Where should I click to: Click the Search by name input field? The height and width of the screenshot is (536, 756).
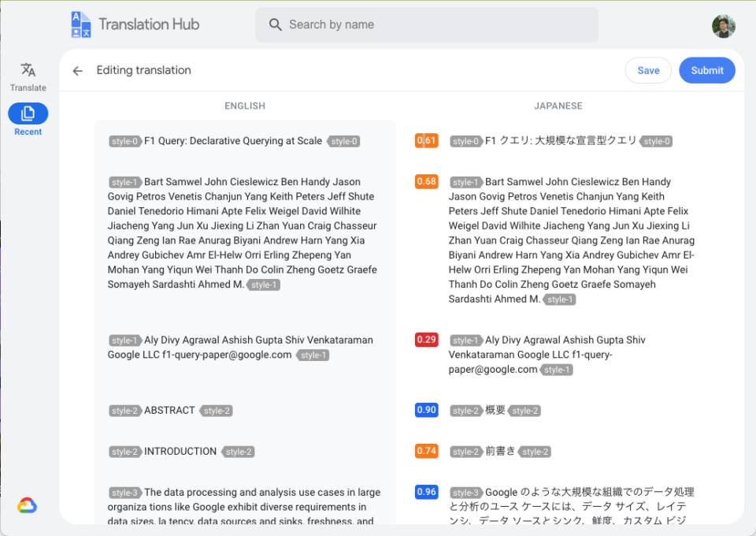[x=427, y=24]
